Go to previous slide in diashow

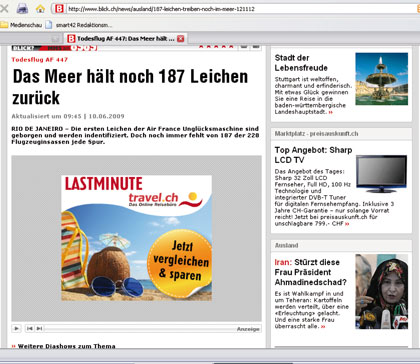(x=29, y=329)
